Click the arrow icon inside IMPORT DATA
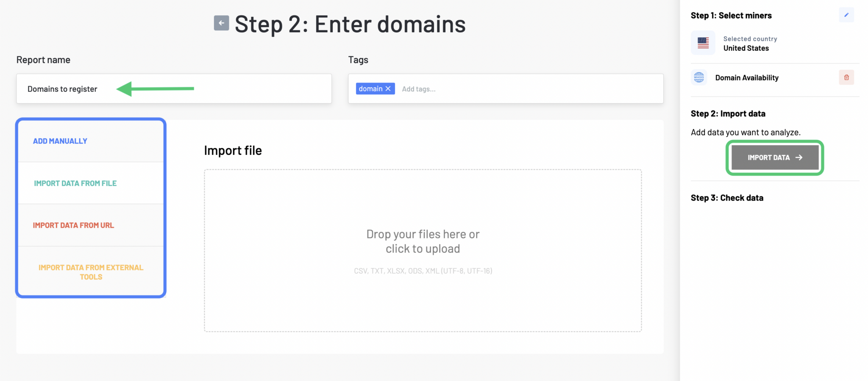Screen dimensions: 868x381 [798, 157]
